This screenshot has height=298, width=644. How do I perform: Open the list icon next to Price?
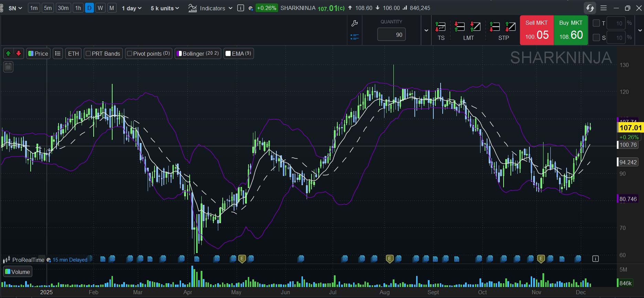[x=58, y=54]
